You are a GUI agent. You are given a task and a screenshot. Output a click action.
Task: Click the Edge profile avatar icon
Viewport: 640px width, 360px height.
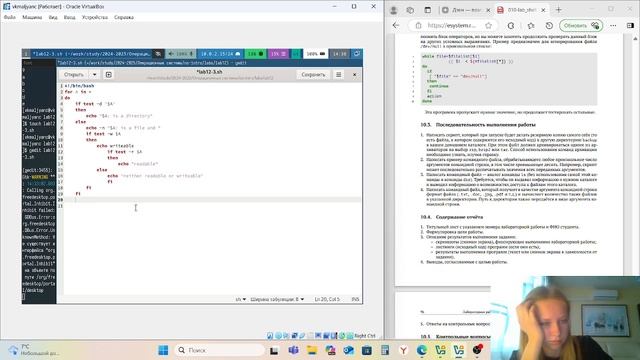[x=393, y=10]
